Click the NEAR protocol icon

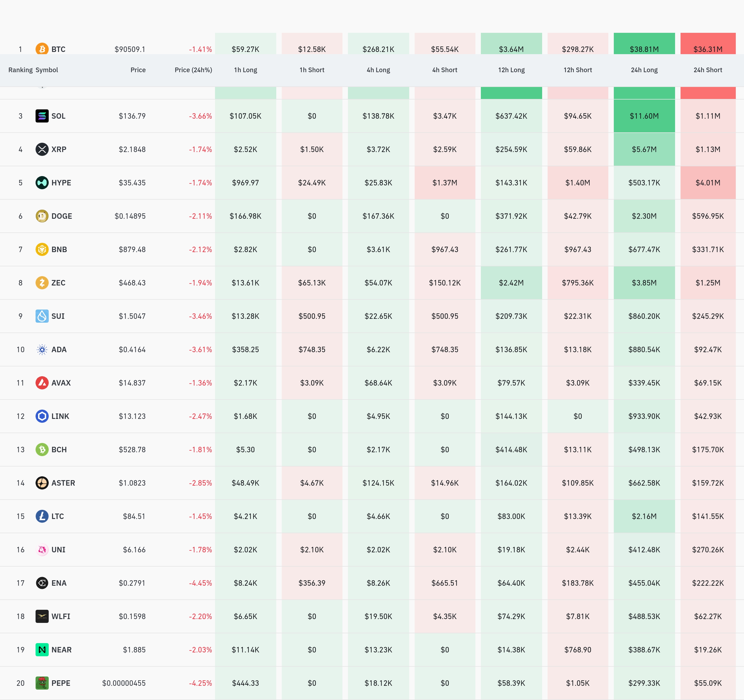42,649
